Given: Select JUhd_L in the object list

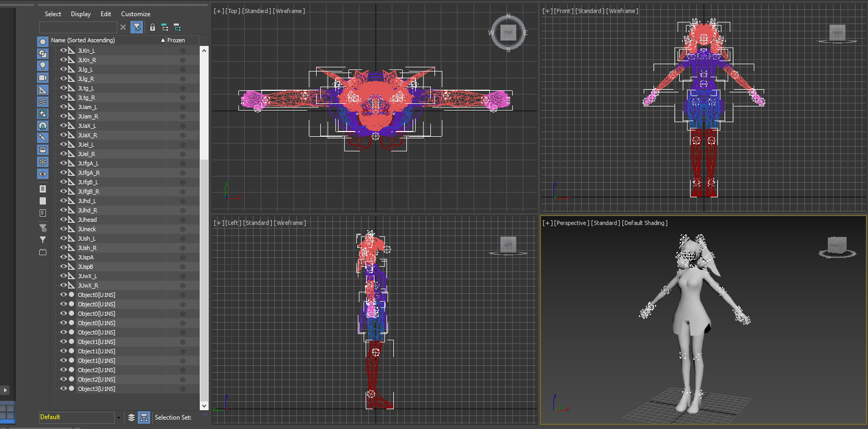Looking at the screenshot, I should point(87,201).
